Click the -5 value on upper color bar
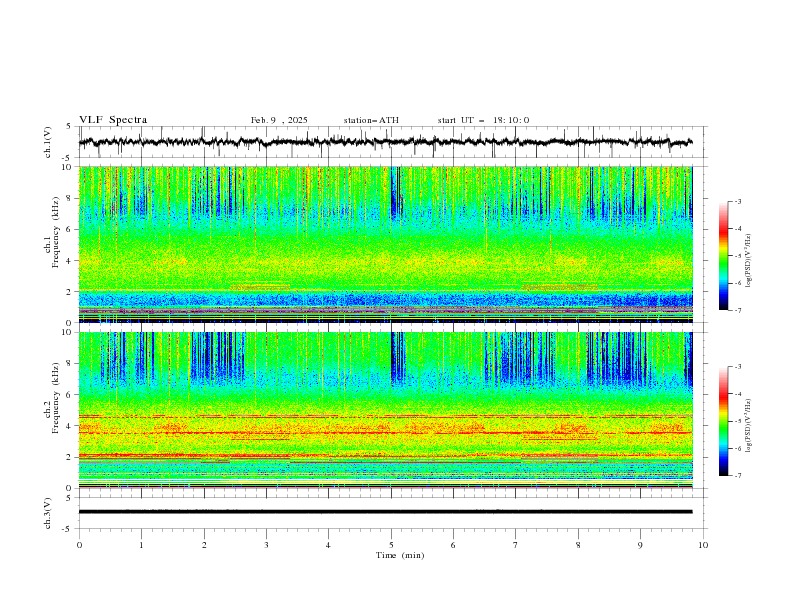792x612 pixels. [x=738, y=256]
